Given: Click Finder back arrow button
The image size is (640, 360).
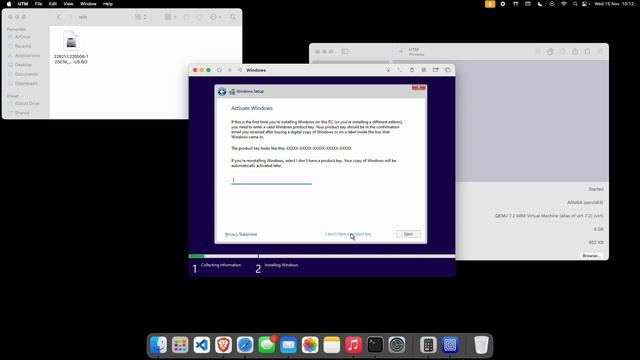Looking at the screenshot, I should point(59,17).
